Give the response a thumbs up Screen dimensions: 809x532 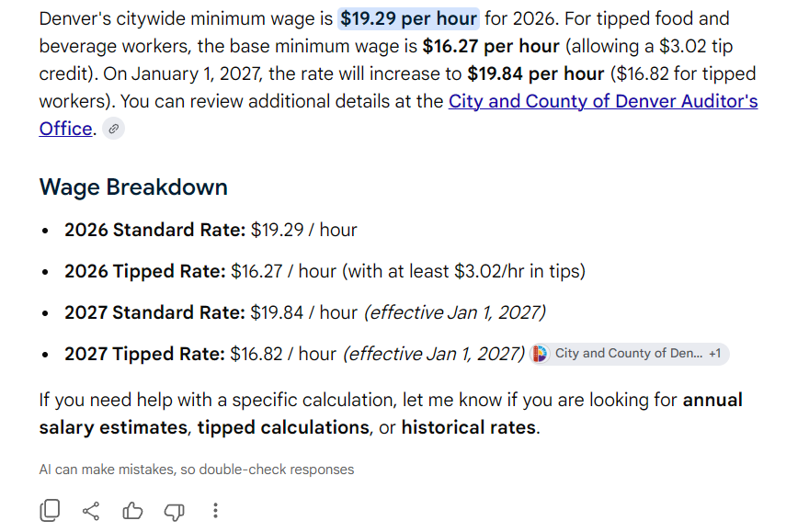[x=132, y=511]
